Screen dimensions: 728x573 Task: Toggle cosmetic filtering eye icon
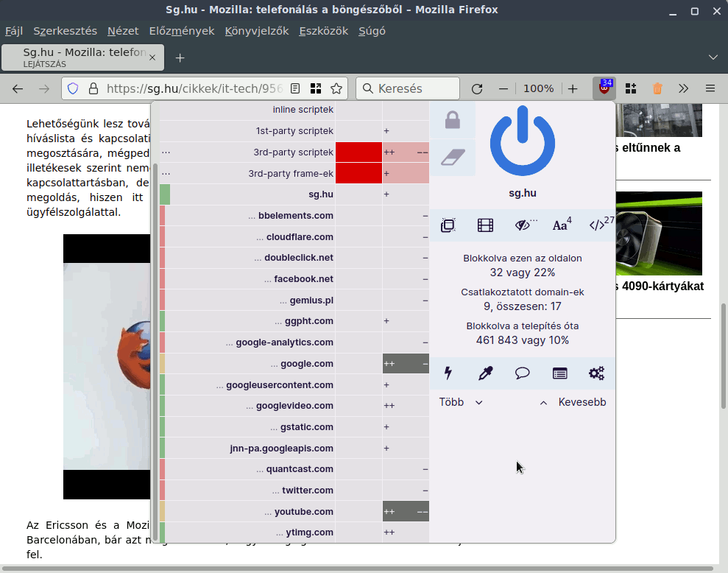click(x=523, y=225)
